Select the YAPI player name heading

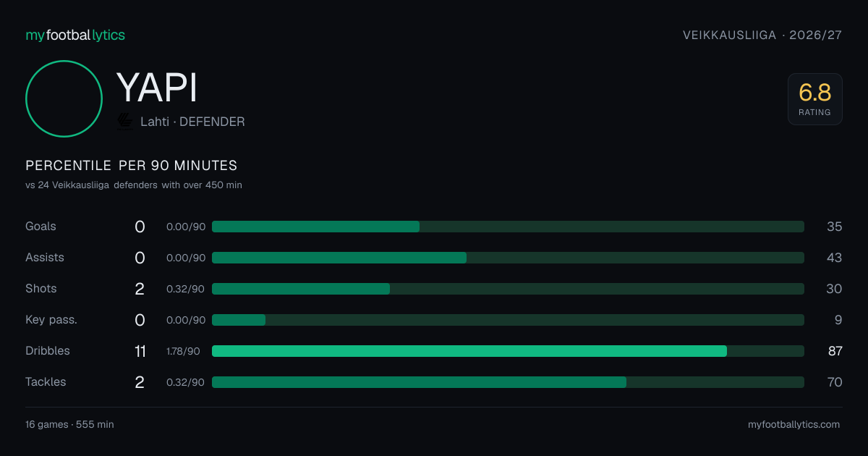point(157,88)
